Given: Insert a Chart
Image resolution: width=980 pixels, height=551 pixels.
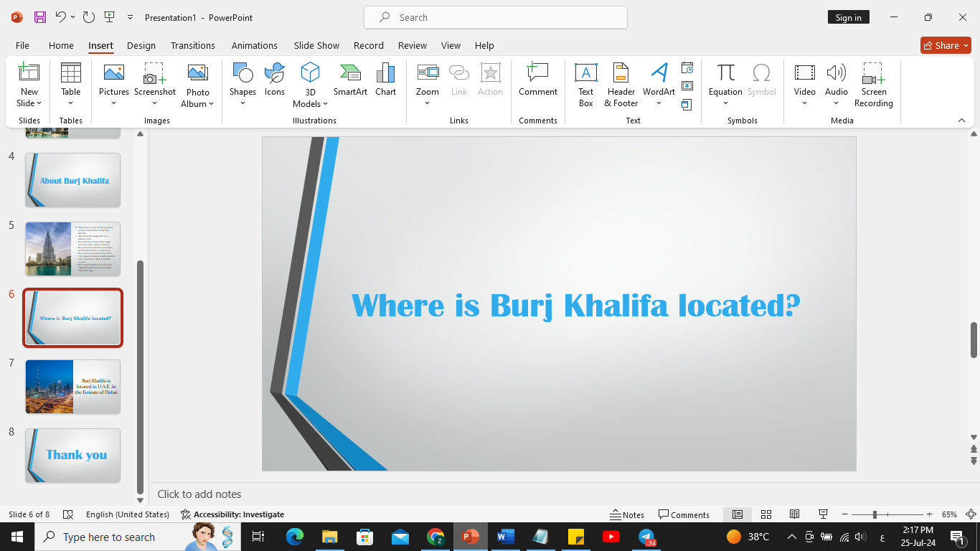Looking at the screenshot, I should (385, 79).
